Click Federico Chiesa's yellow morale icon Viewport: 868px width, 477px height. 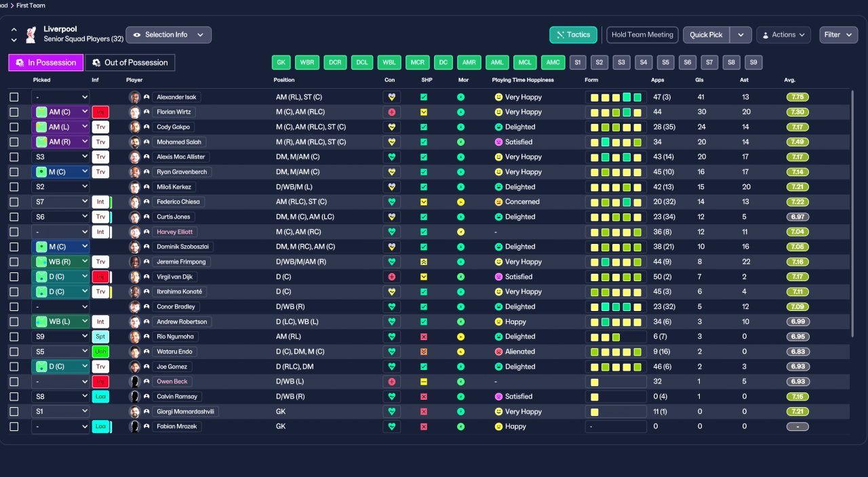tap(460, 202)
